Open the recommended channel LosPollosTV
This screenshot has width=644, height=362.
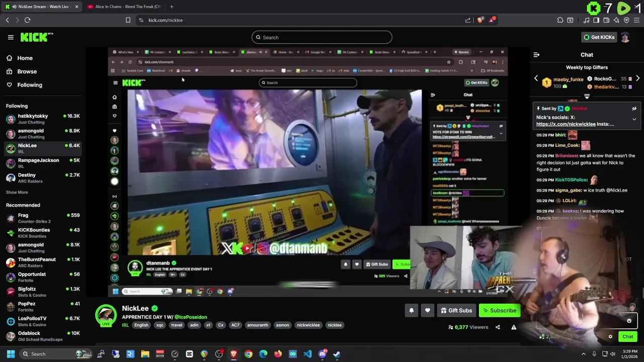[43, 321]
